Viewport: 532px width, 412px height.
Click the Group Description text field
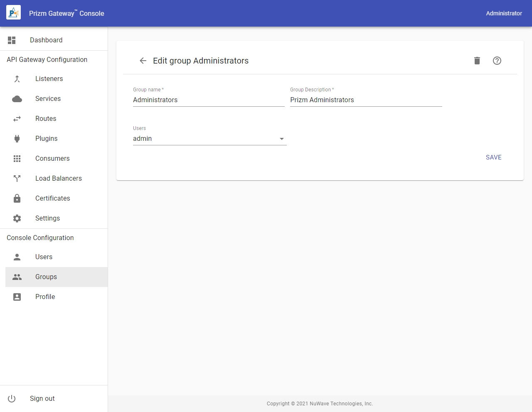coord(366,100)
